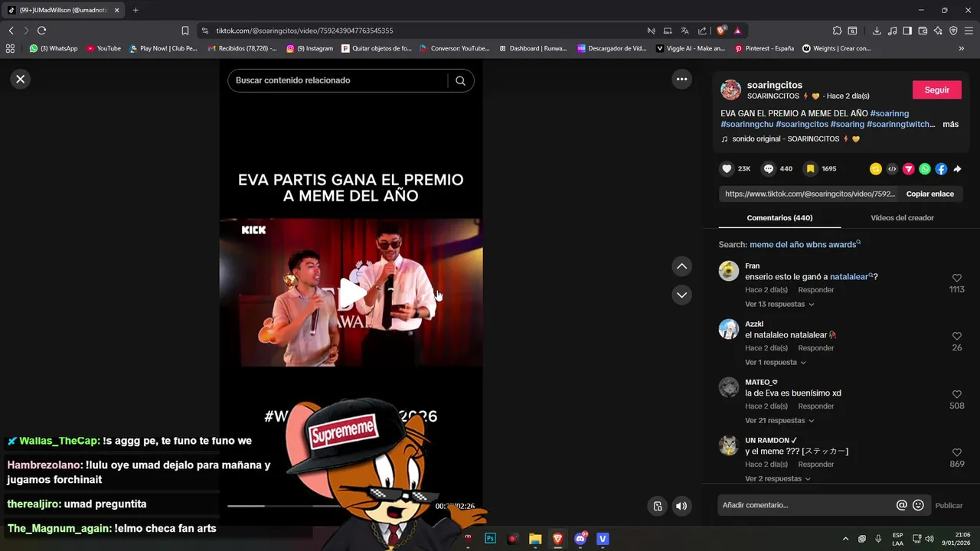Click the share arrow icon
The height and width of the screenshot is (551, 980).
957,169
